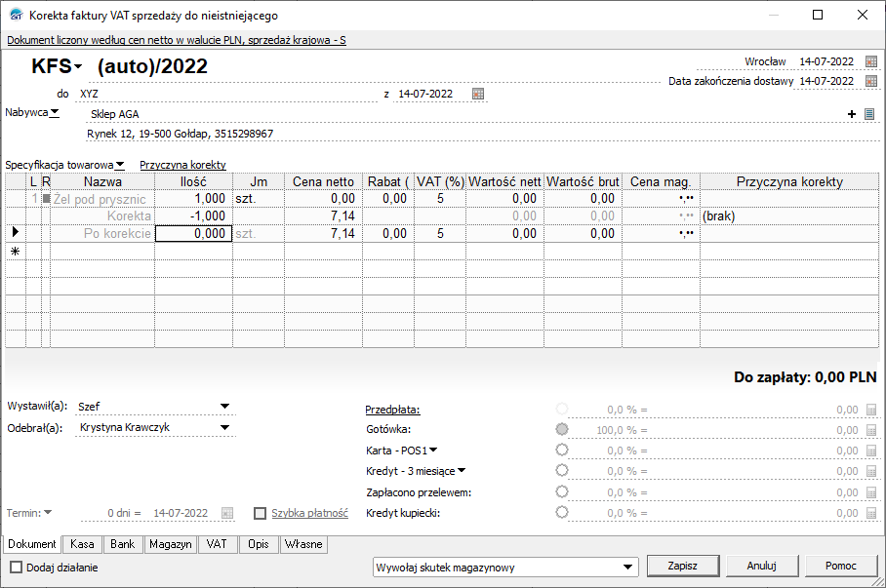Click the Anuluj button
This screenshot has height=588, width=886.
(762, 566)
